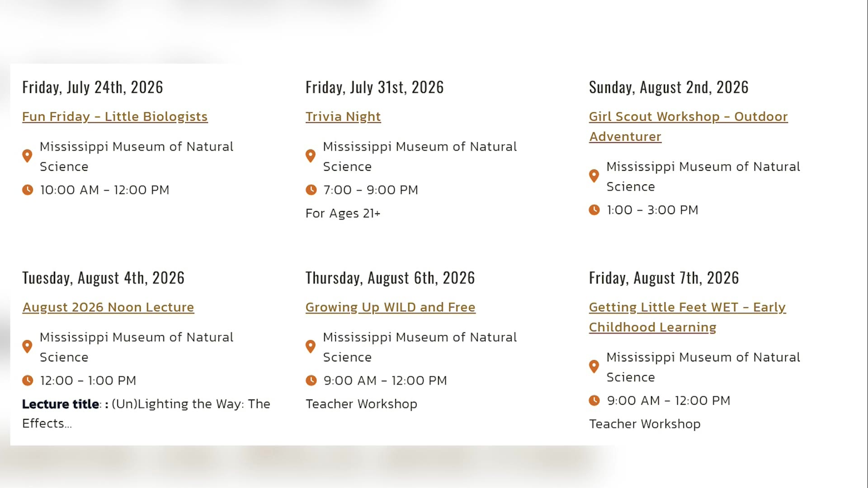Viewport: 868px width, 488px height.
Task: Click location pin under Trivia Night
Action: coord(311,156)
